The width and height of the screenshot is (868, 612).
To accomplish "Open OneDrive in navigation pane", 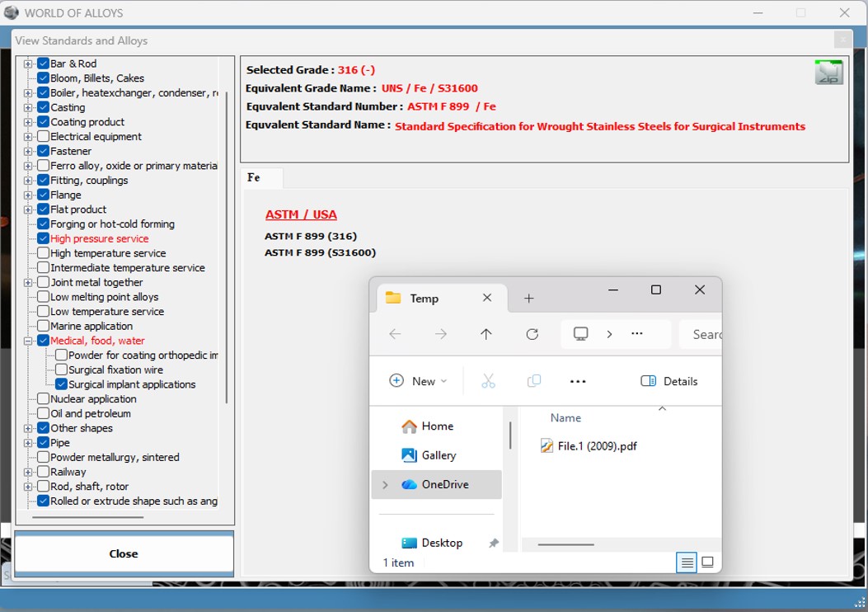I will coord(436,485).
